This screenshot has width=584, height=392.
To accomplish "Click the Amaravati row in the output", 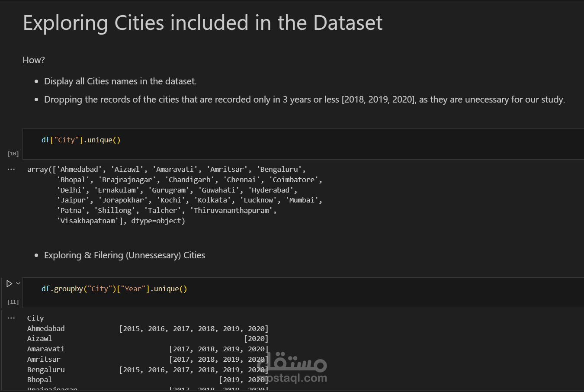I will pos(45,349).
